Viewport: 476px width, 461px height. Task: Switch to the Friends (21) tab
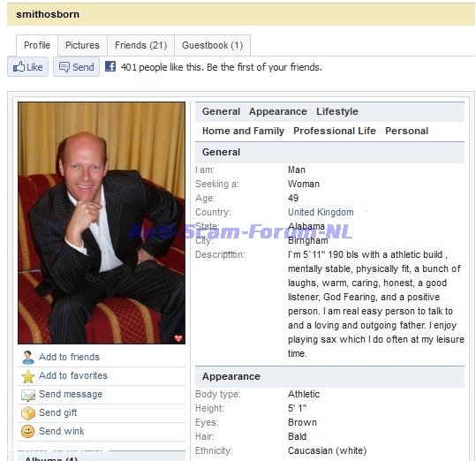tap(141, 45)
